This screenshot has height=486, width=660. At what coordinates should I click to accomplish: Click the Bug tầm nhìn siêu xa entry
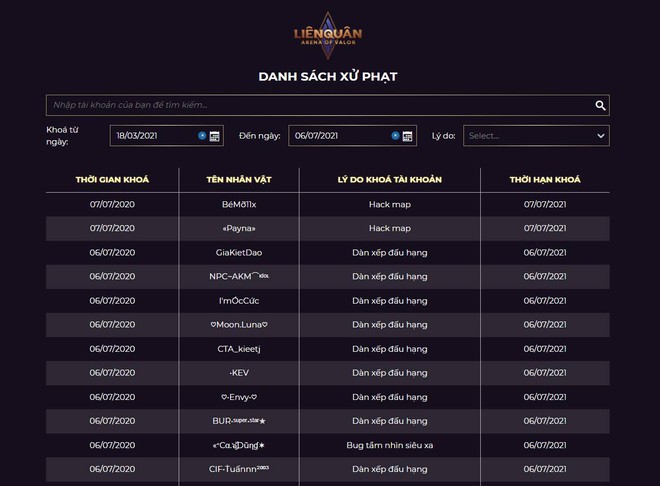point(390,445)
